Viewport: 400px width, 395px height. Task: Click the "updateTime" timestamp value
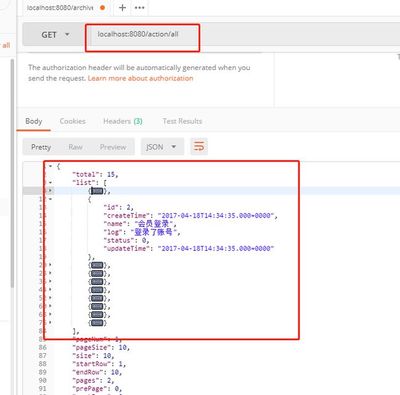(x=216, y=249)
